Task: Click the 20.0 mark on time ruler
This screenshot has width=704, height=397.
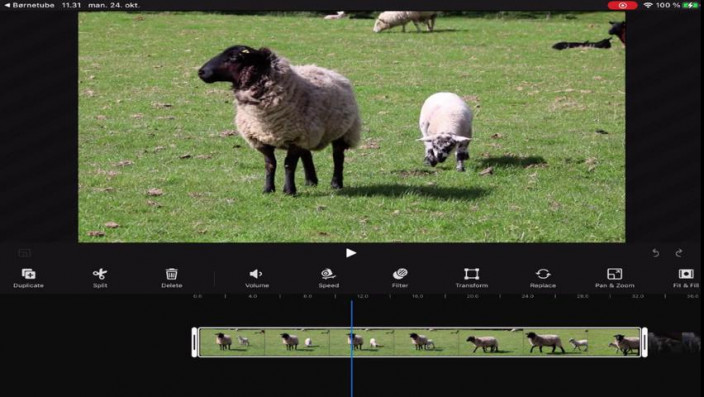Action: tap(472, 296)
